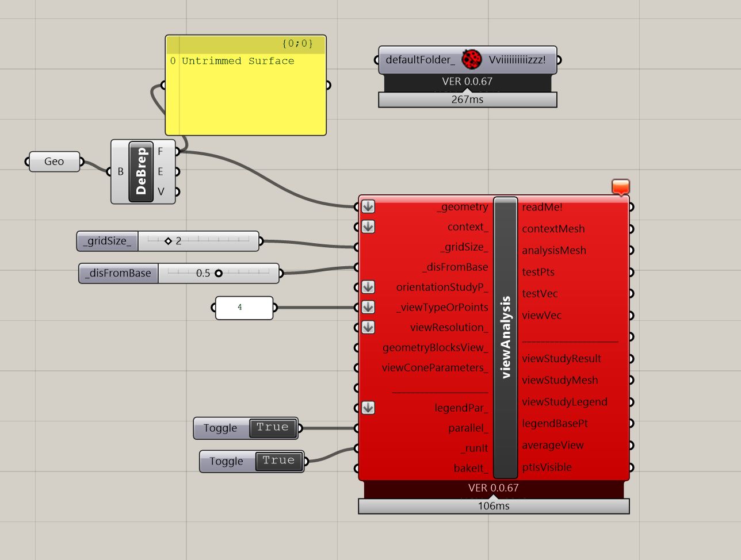Select the vertical viewAnalysis component name bar
Screen dimensions: 741x560
pos(505,337)
